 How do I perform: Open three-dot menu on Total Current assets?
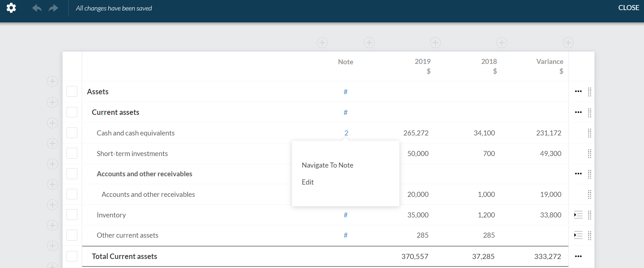578,256
